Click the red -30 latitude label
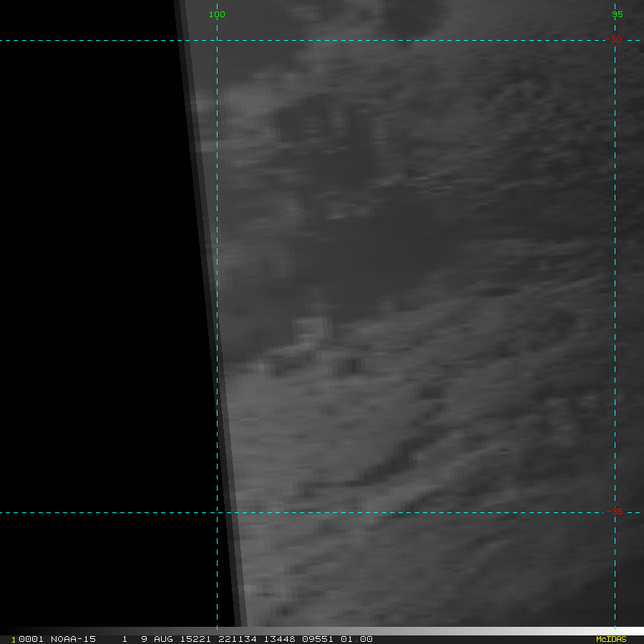 point(614,39)
